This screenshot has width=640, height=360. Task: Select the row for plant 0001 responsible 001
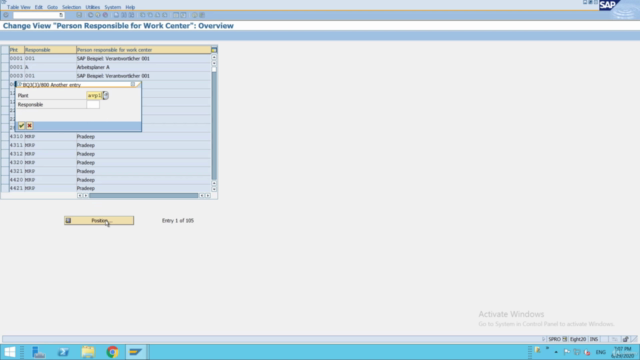[x=5, y=59]
